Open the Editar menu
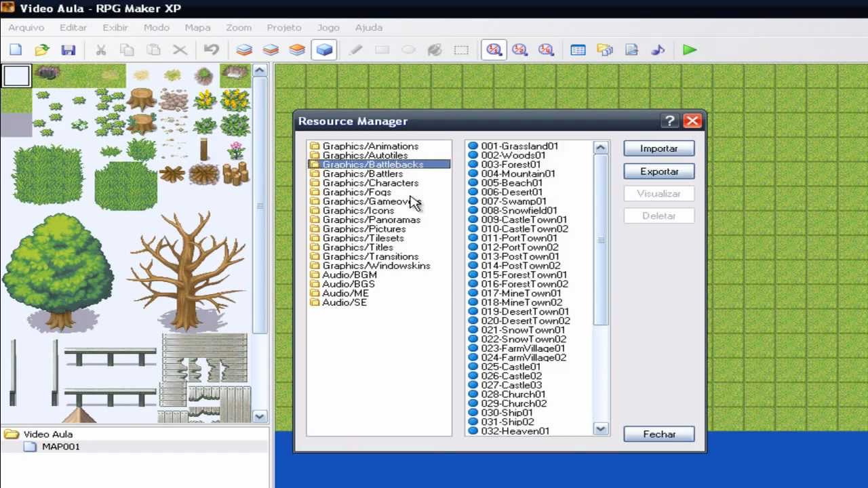868x488 pixels. 73,28
